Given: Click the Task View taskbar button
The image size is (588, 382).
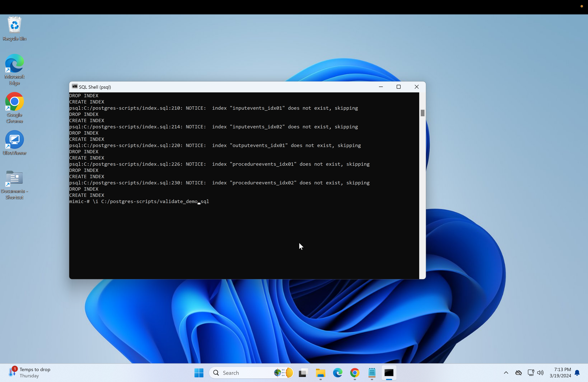Looking at the screenshot, I should pyautogui.click(x=304, y=373).
